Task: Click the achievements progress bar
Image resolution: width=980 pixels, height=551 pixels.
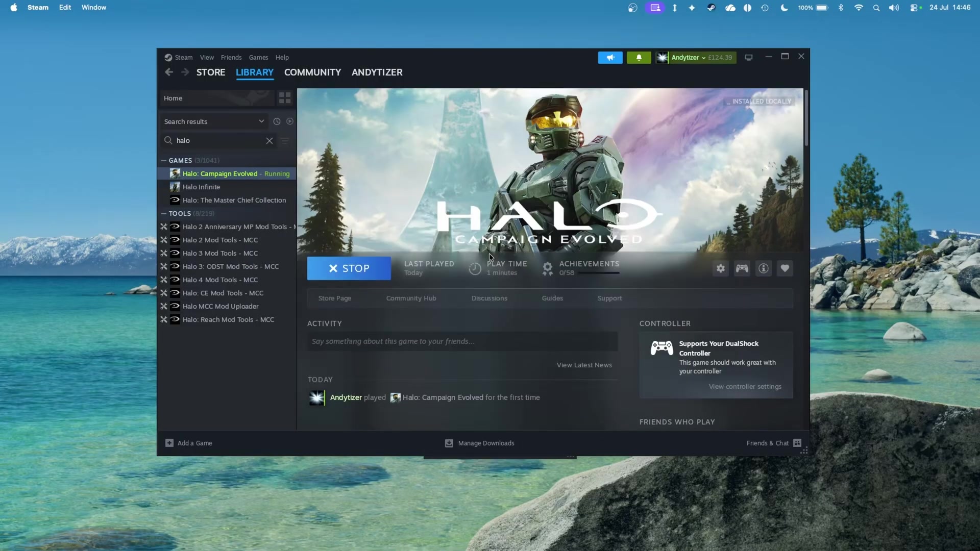Action: [599, 273]
